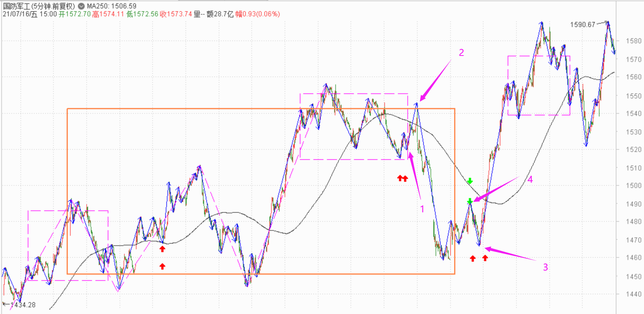Click the 1434.28 low price label
Viewport: 644px width, 314px height.
pyautogui.click(x=23, y=305)
